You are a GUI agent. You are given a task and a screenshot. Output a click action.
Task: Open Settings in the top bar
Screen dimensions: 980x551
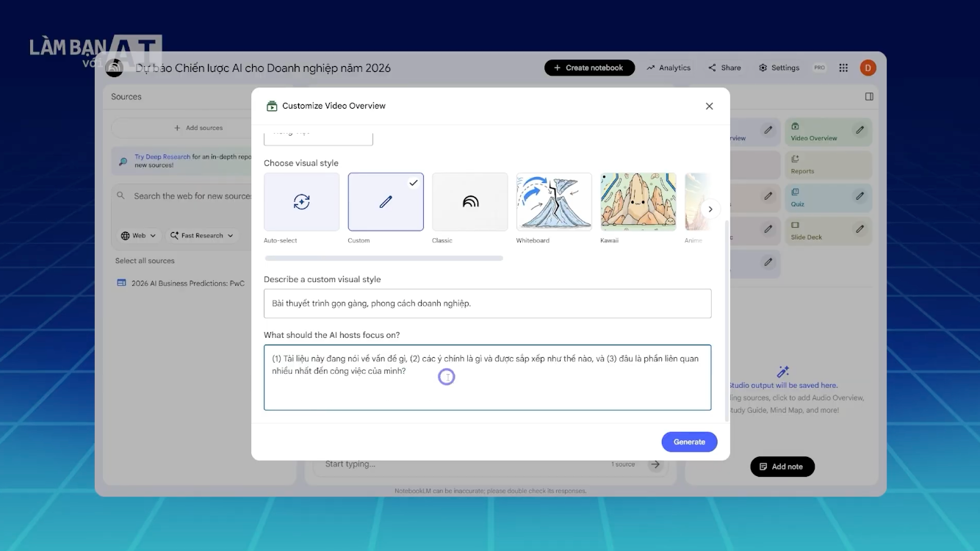click(779, 68)
